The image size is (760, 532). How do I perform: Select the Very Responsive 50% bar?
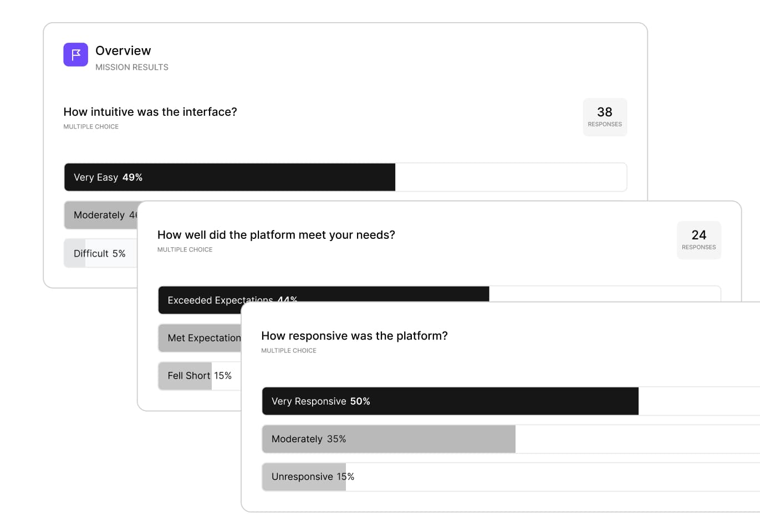(x=450, y=401)
